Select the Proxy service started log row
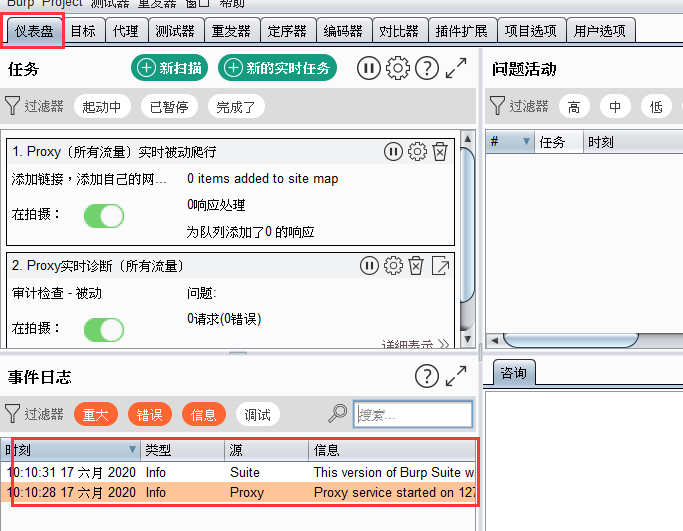 pos(238,492)
